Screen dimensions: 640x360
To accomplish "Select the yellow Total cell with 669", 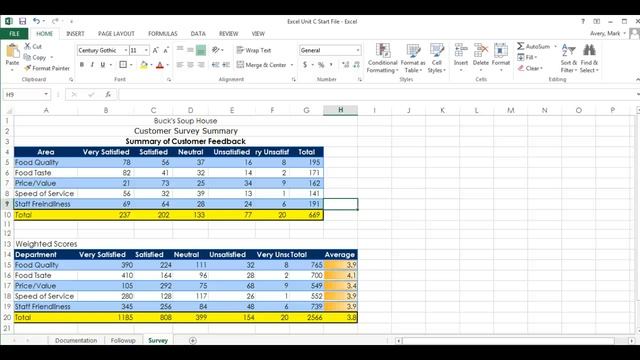I will point(307,215).
